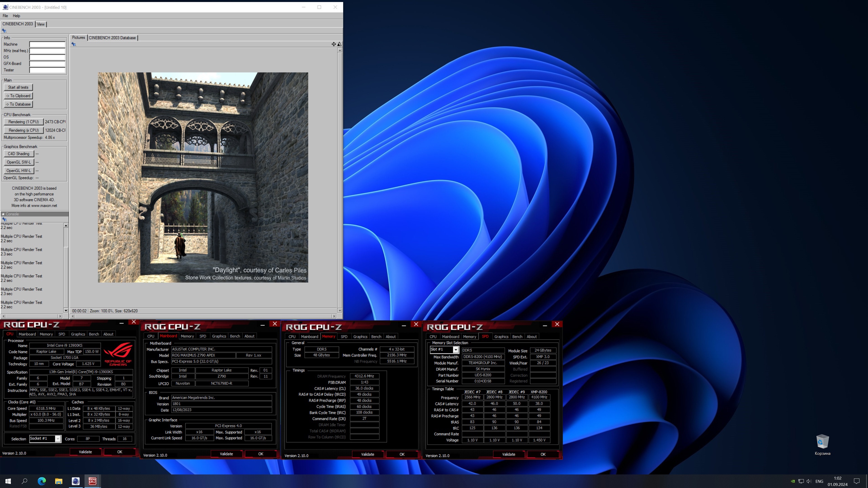Click ENG language indicator in tray
The image size is (868, 488).
pyautogui.click(x=819, y=481)
